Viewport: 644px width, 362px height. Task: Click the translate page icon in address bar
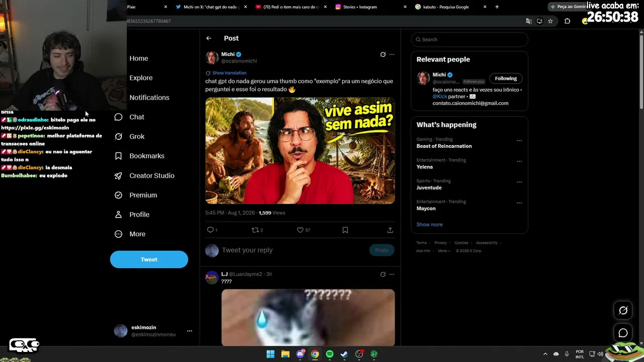pyautogui.click(x=529, y=21)
